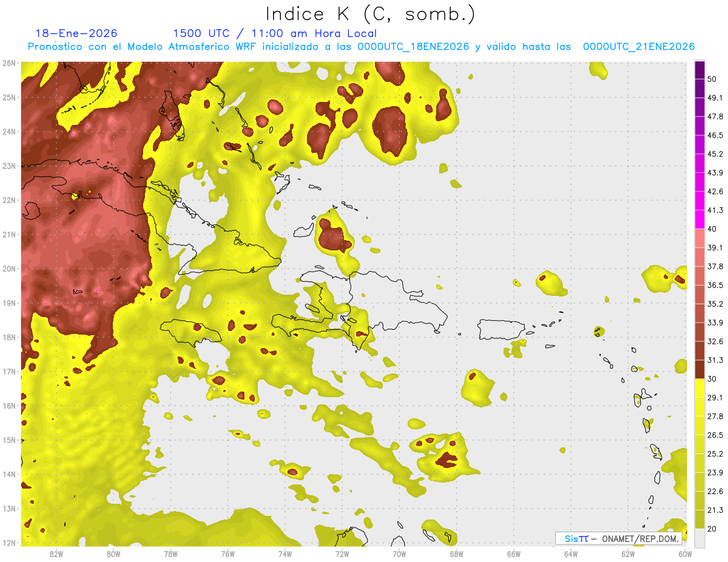Click the "30" color scale label
The image size is (728, 562).
[713, 379]
